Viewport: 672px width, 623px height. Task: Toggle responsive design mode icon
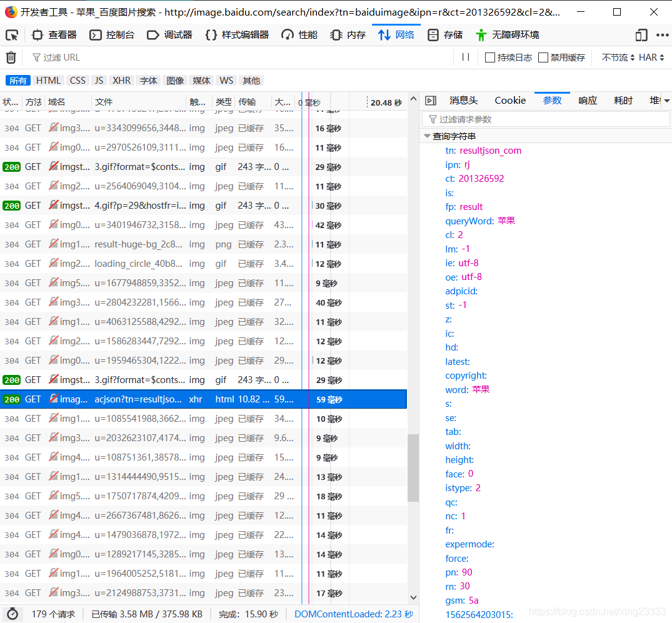641,35
